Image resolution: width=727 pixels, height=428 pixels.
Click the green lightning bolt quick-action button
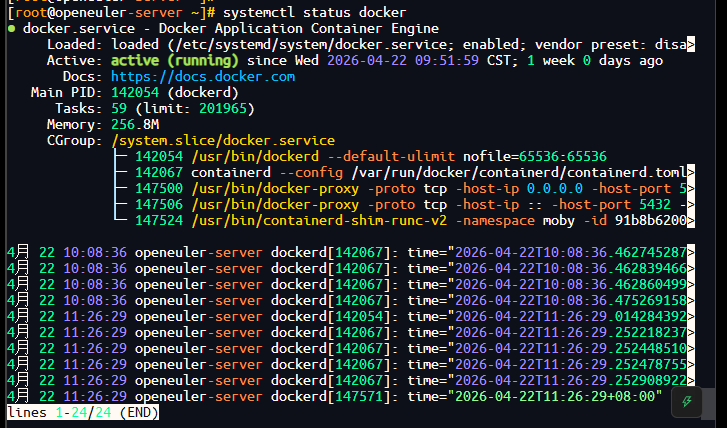[x=687, y=402]
